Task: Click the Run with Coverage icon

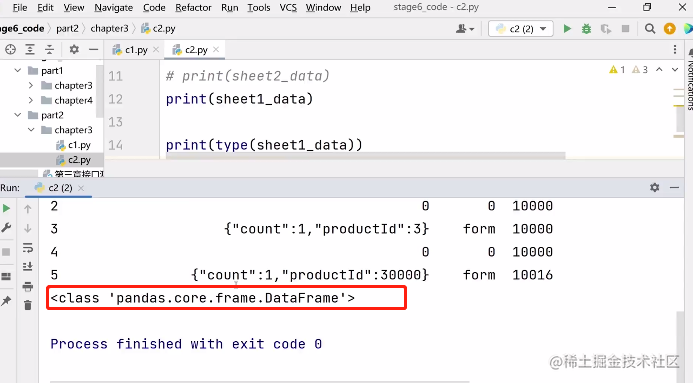Action: (x=605, y=29)
